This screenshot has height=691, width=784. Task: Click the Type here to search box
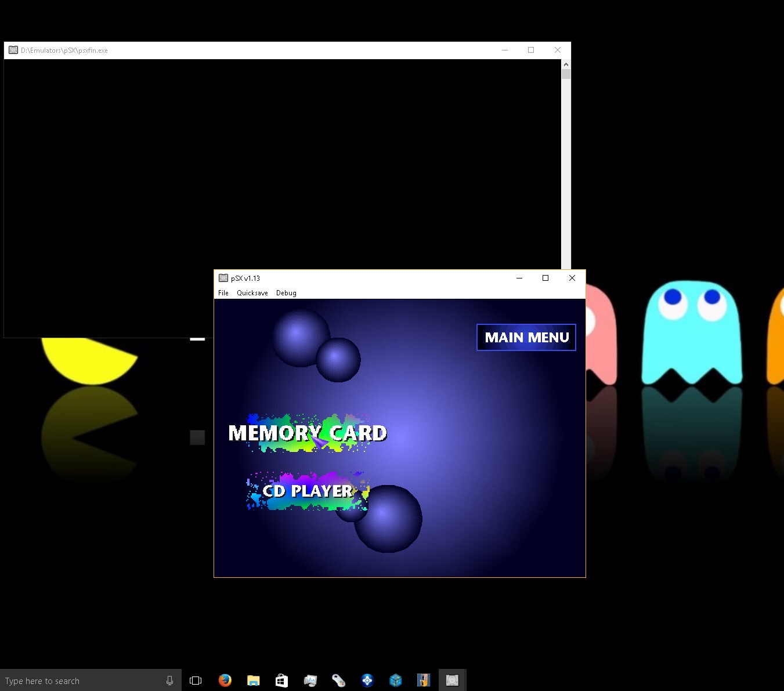click(91, 681)
